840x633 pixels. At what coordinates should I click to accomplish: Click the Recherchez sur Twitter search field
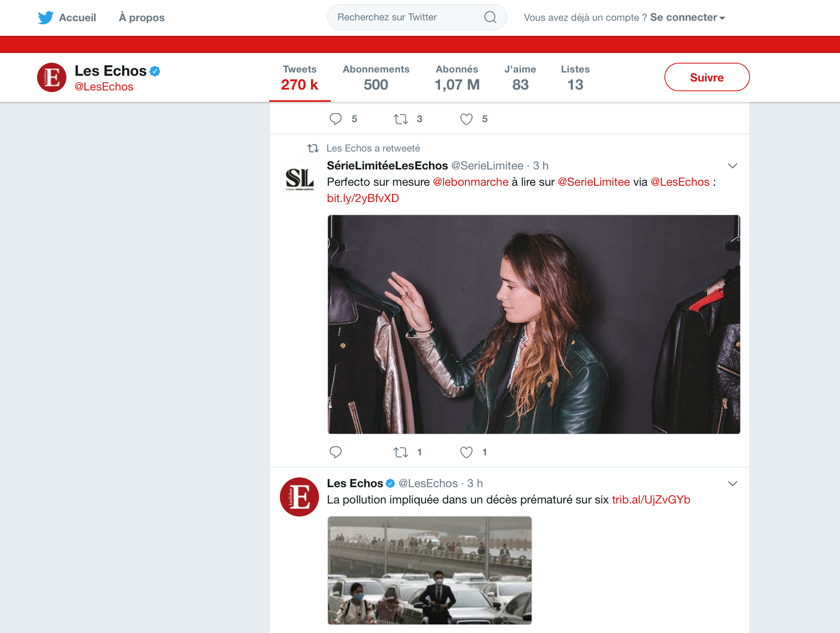point(403,17)
